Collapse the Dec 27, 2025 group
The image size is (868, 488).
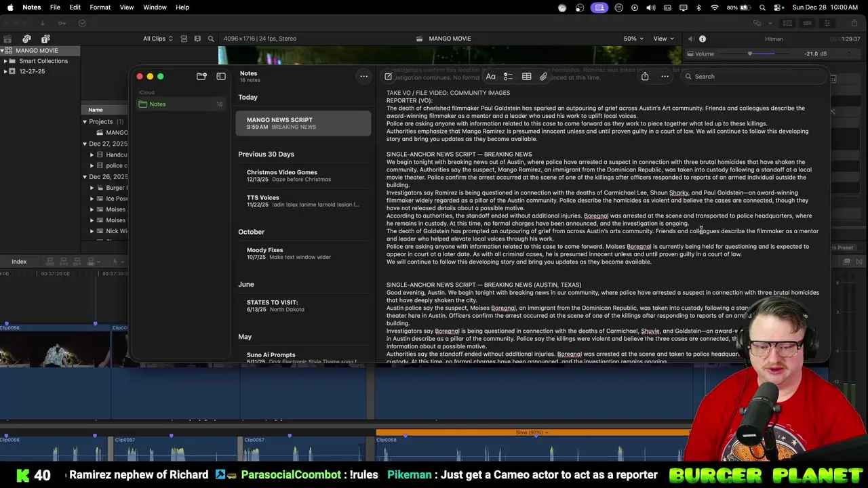tap(85, 144)
